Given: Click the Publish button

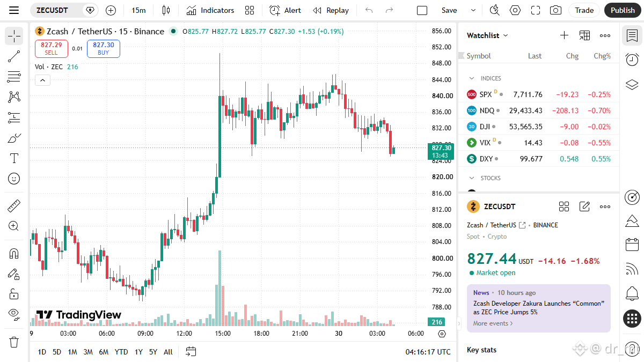Looking at the screenshot, I should click(x=623, y=10).
